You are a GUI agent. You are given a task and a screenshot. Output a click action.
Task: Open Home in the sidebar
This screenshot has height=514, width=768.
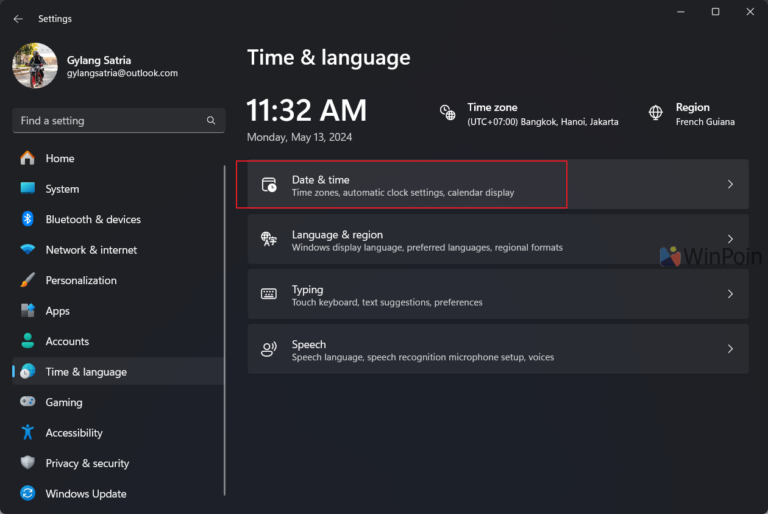(118, 158)
